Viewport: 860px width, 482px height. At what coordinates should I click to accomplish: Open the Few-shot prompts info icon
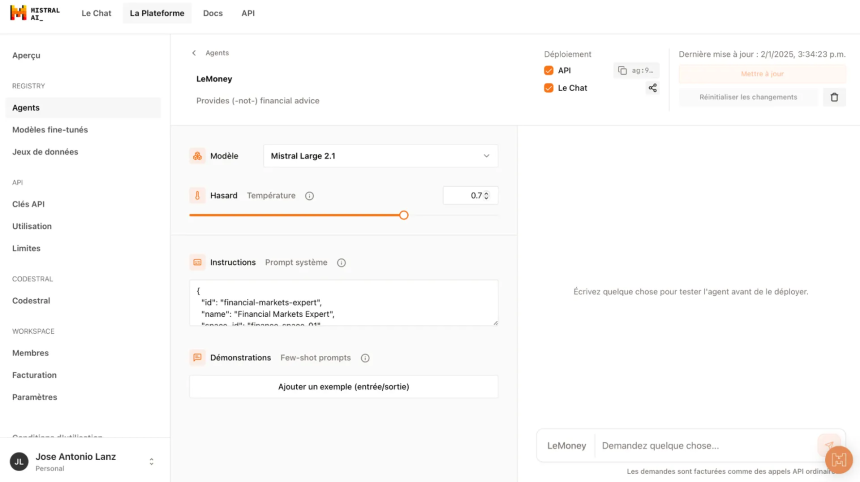tap(365, 358)
